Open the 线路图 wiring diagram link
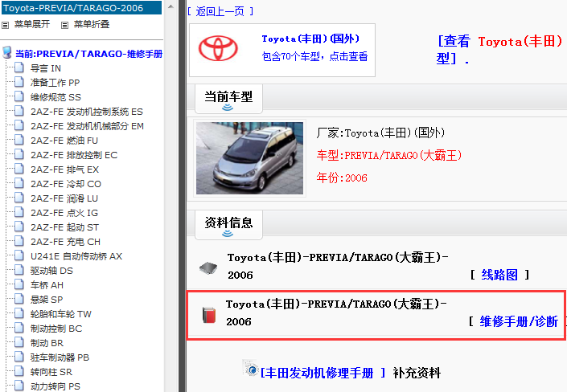This screenshot has width=567, height=392. coord(499,275)
